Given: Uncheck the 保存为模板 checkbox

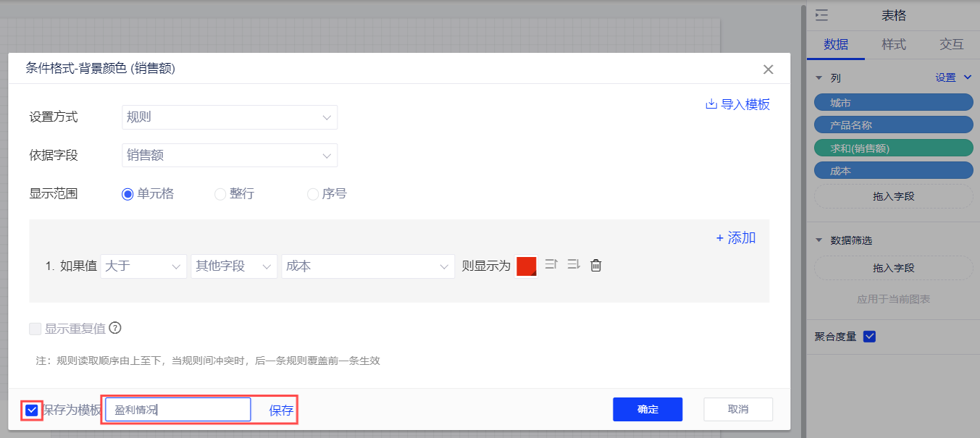Looking at the screenshot, I should pos(32,410).
